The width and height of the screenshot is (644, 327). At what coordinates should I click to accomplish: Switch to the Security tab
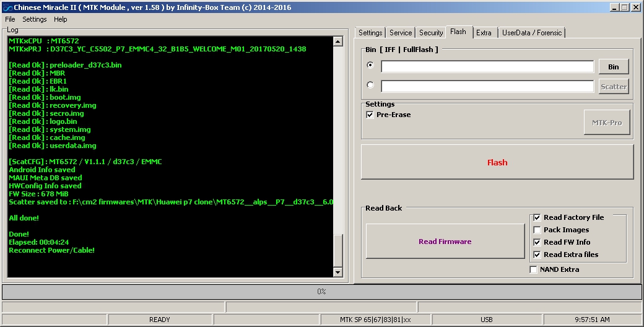[x=431, y=33]
